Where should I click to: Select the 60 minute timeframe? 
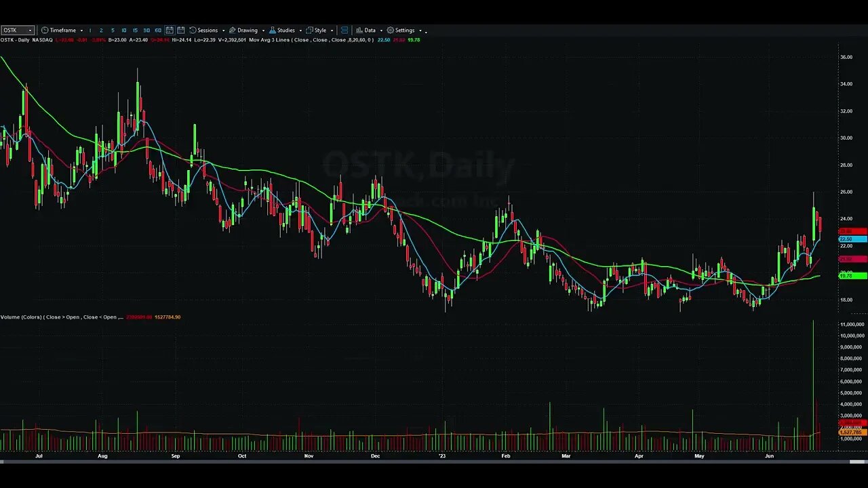(x=158, y=30)
